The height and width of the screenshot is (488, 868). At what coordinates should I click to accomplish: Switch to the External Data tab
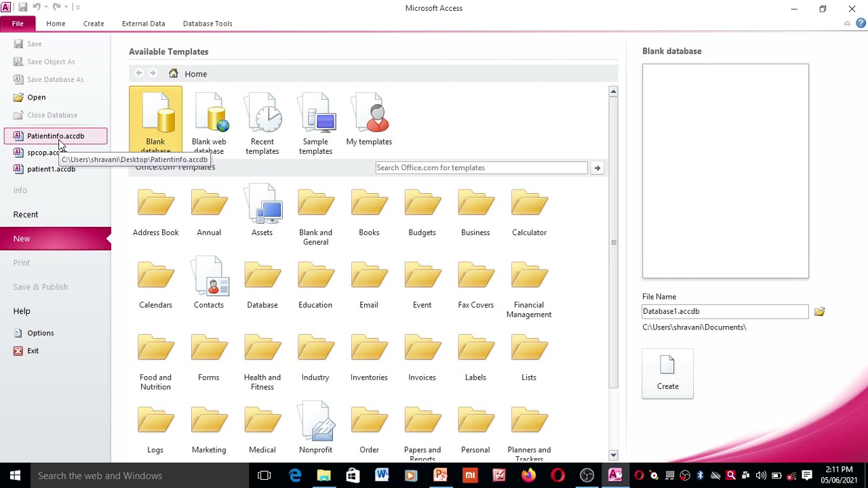(x=143, y=24)
